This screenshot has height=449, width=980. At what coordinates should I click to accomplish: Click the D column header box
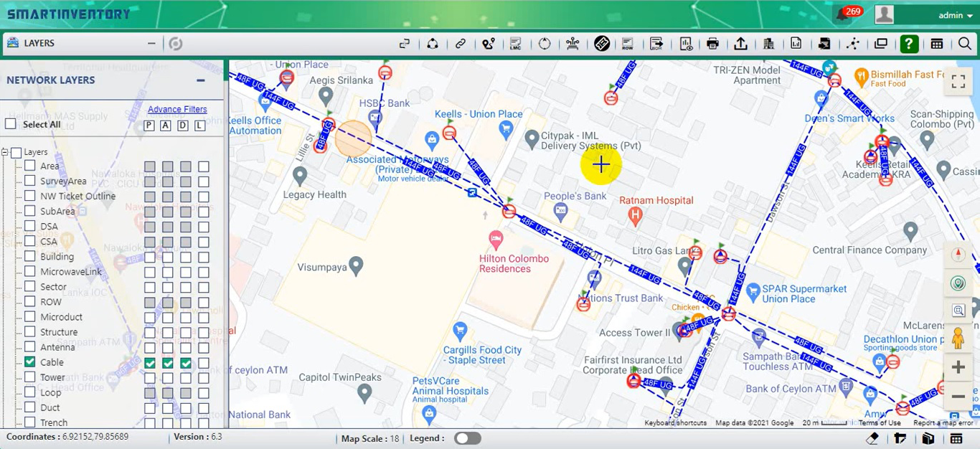click(x=183, y=126)
